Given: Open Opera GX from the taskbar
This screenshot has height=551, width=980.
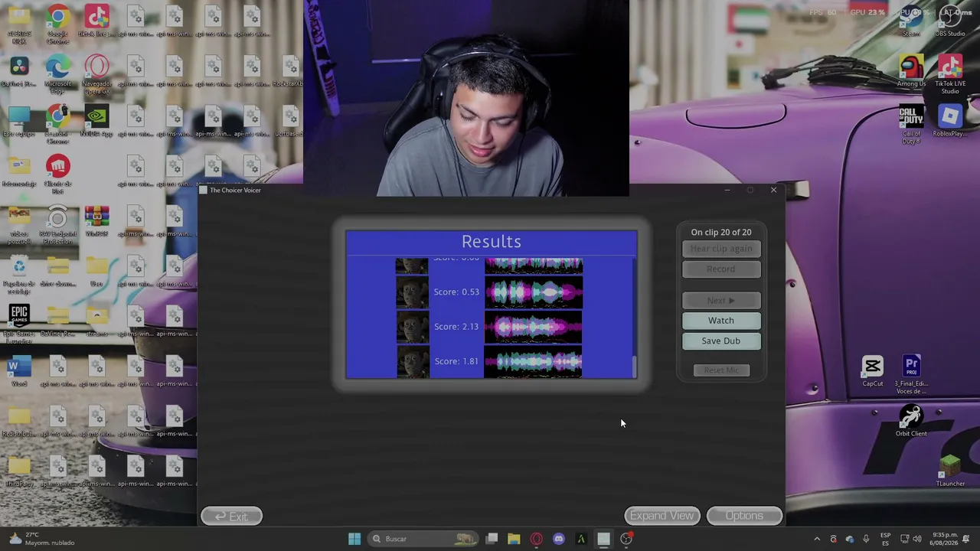Looking at the screenshot, I should (536, 539).
